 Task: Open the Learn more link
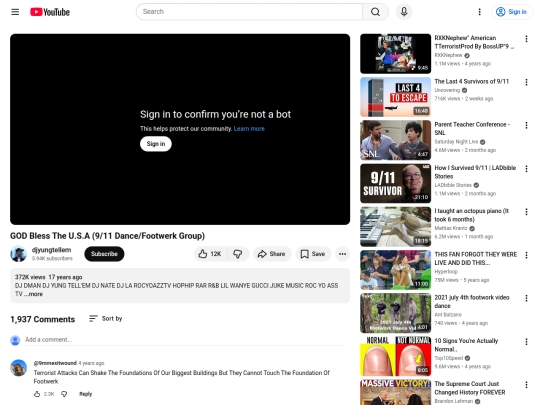[x=249, y=129]
